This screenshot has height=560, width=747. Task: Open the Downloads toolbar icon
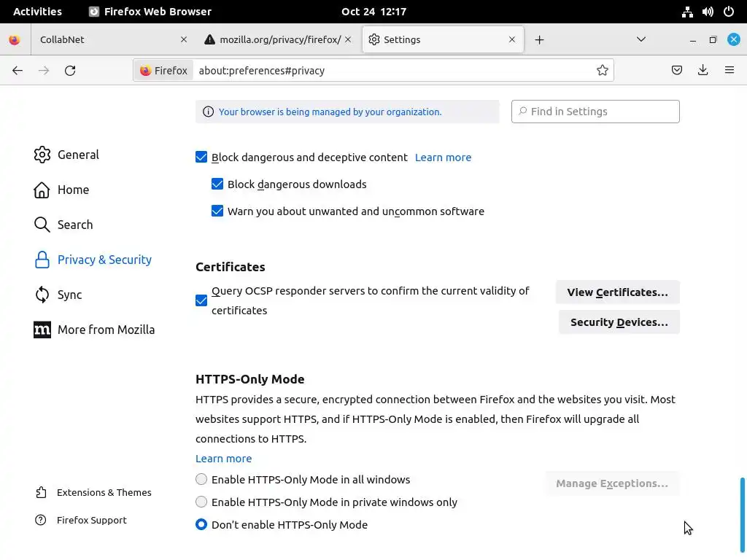point(703,71)
